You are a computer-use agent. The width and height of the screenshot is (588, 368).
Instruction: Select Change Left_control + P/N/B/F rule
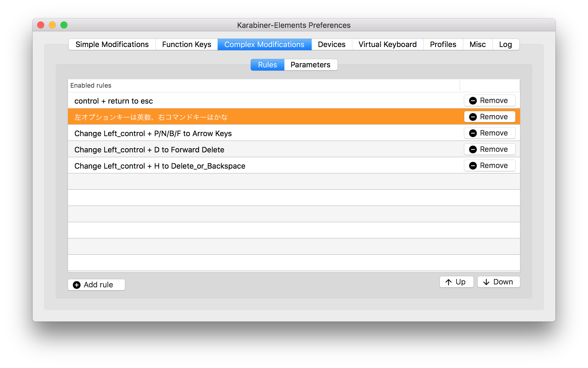[x=153, y=133]
